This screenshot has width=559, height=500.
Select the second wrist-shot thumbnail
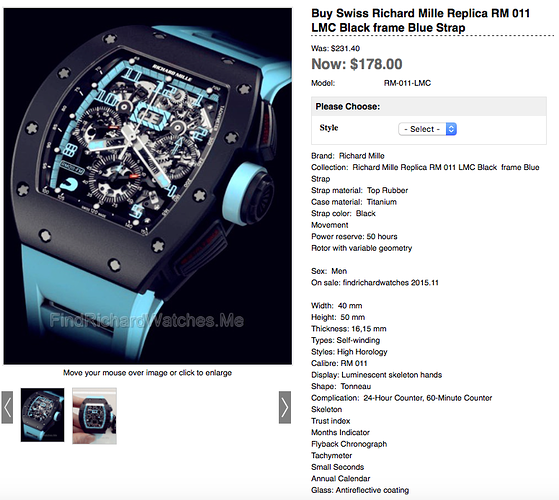pyautogui.click(x=94, y=416)
